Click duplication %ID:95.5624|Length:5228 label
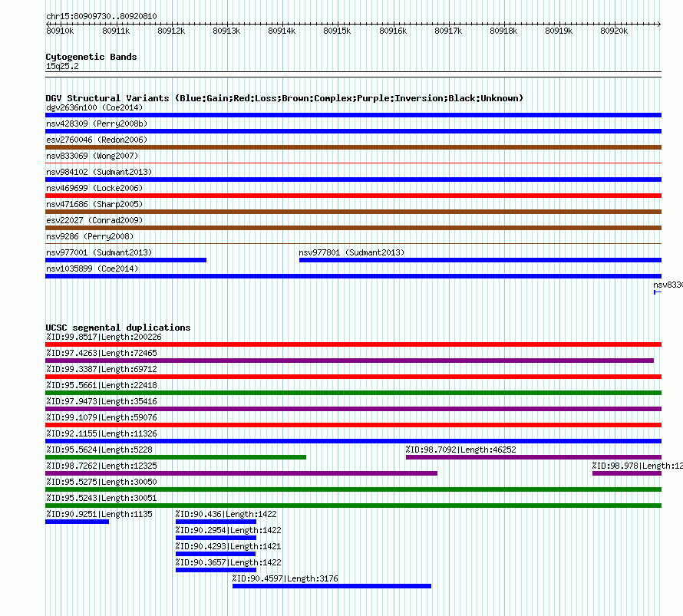 99,450
